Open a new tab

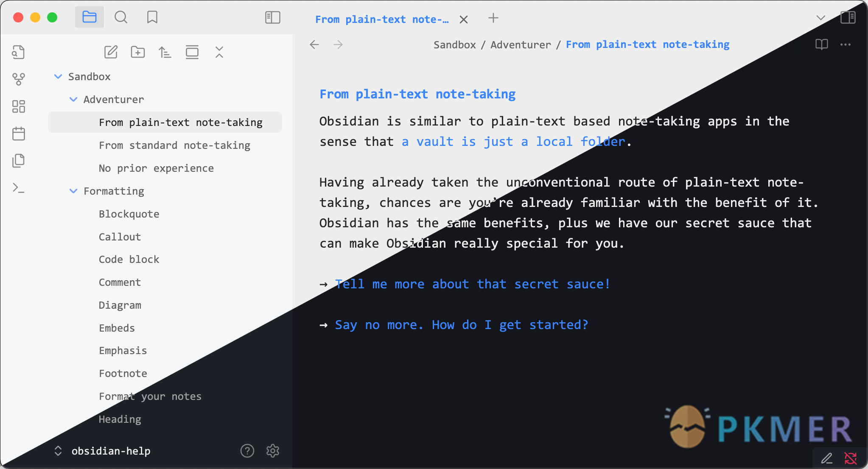point(493,18)
